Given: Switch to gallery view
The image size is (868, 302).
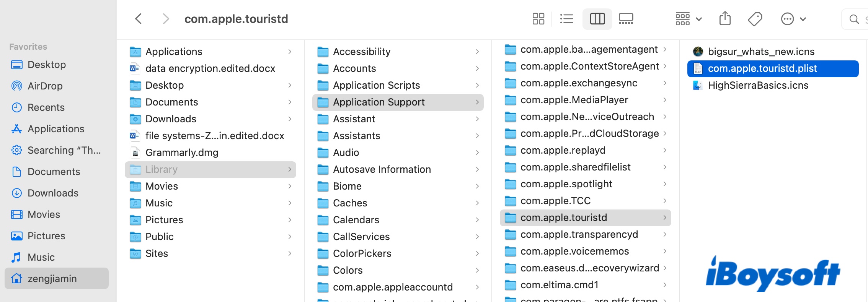Looking at the screenshot, I should [x=626, y=19].
